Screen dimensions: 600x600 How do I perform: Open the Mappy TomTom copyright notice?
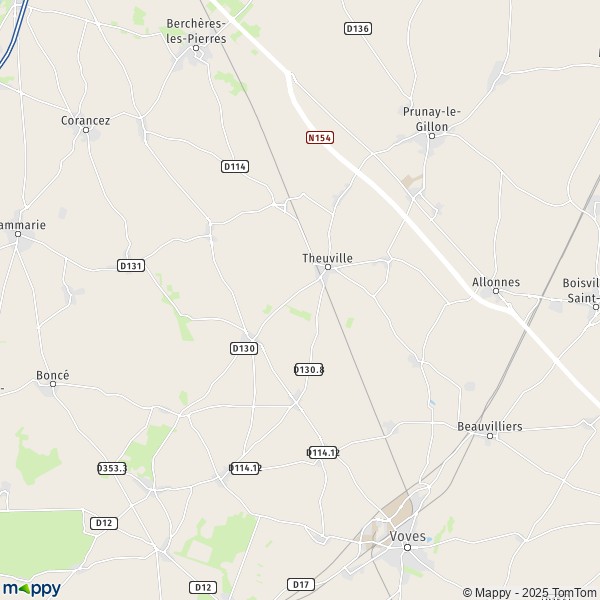530,592
